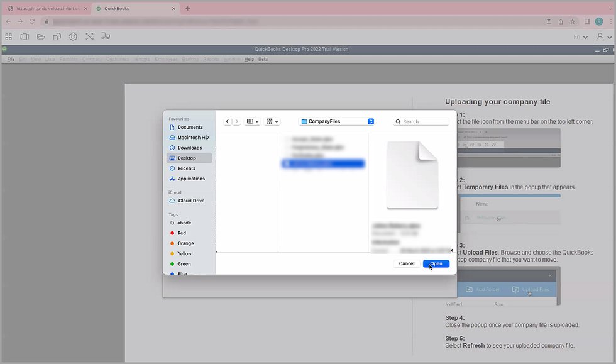616x364 pixels.
Task: Bookmark the page with the star icon
Action: (x=573, y=21)
